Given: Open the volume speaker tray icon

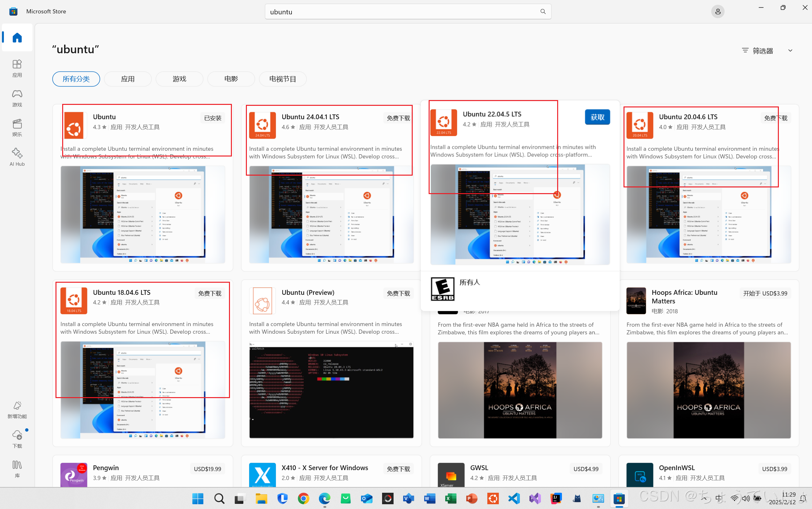Looking at the screenshot, I should pyautogui.click(x=746, y=498).
